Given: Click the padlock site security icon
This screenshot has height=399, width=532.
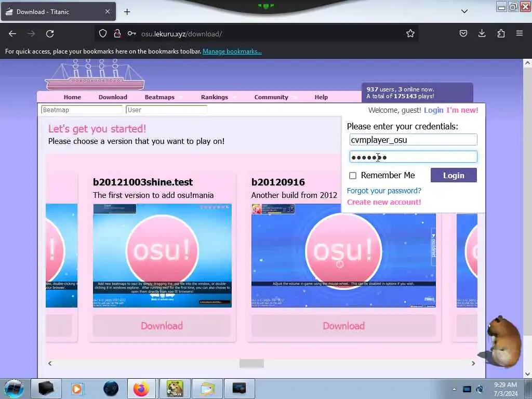Looking at the screenshot, I should tap(117, 33).
